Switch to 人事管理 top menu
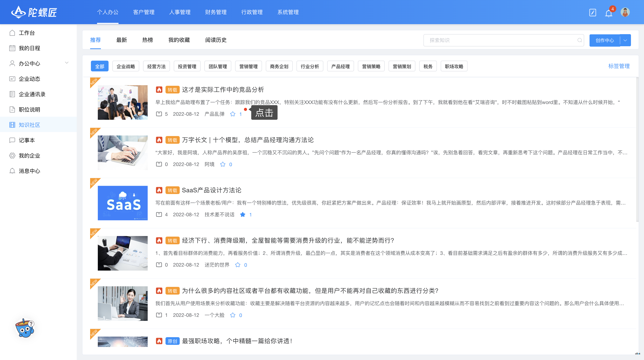 coord(180,12)
